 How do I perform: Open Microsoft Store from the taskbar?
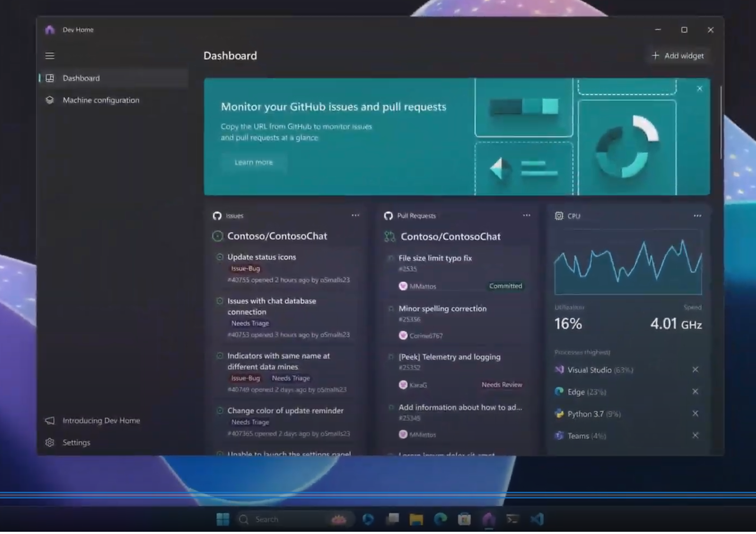coord(464,519)
